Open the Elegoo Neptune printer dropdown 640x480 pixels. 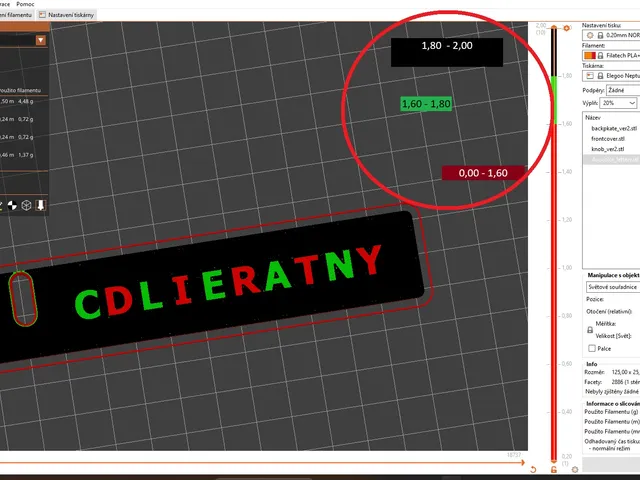point(611,76)
